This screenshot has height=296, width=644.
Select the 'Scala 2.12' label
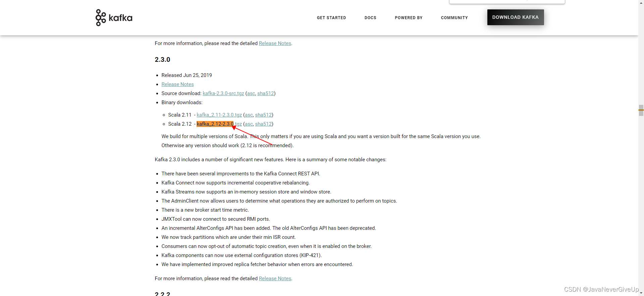point(180,124)
